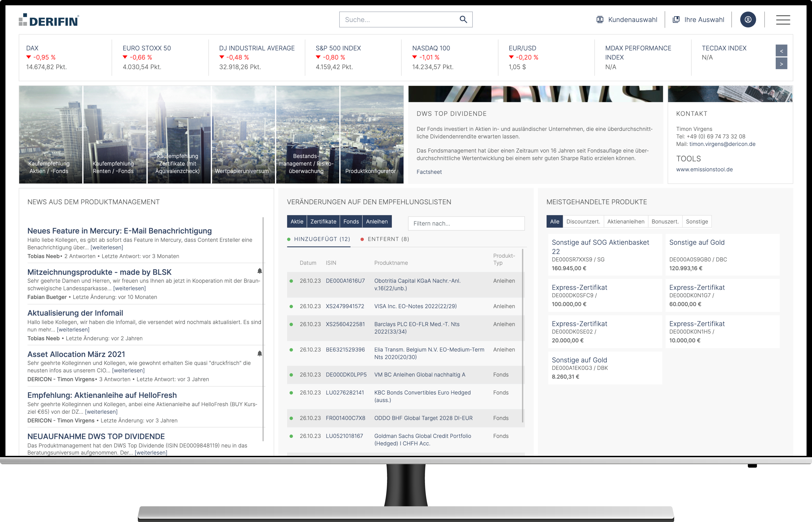
Task: Switch to ENTFERNT (8) tab
Action: pos(385,239)
